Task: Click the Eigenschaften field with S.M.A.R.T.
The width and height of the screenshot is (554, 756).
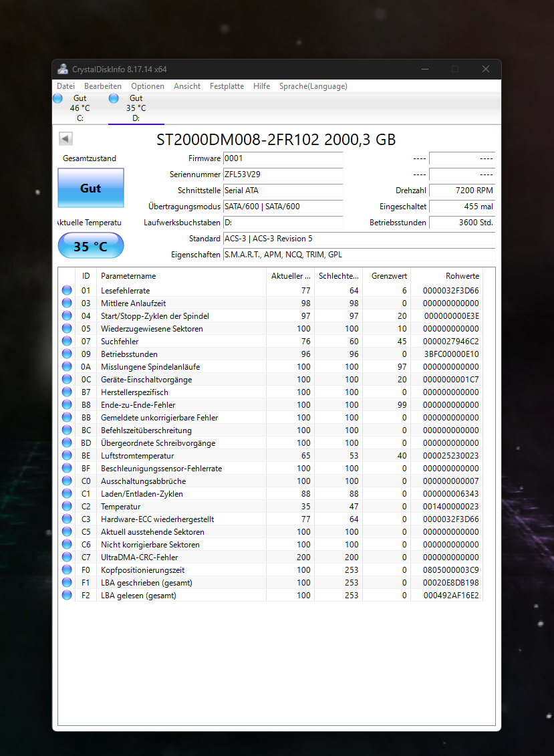Action: pyautogui.click(x=360, y=254)
